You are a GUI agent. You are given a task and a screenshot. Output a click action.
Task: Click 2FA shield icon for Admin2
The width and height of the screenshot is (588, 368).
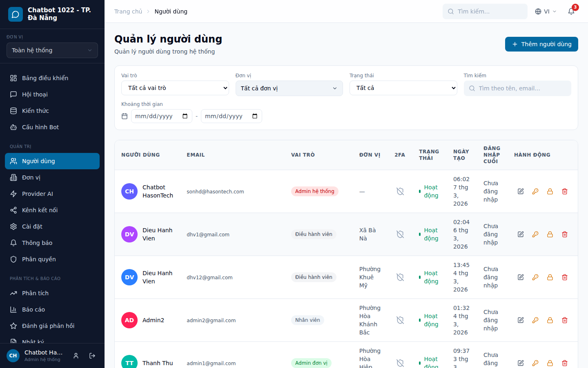click(x=400, y=320)
